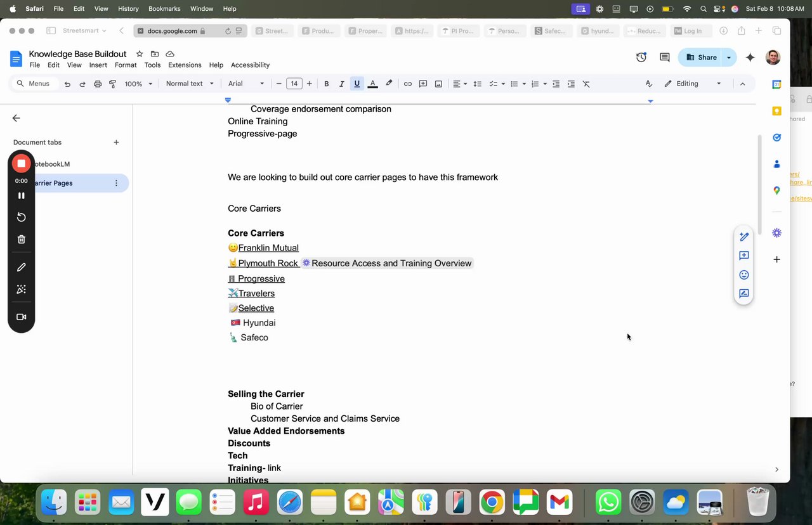Image resolution: width=812 pixels, height=525 pixels.
Task: Toggle Underline formatting
Action: click(357, 84)
